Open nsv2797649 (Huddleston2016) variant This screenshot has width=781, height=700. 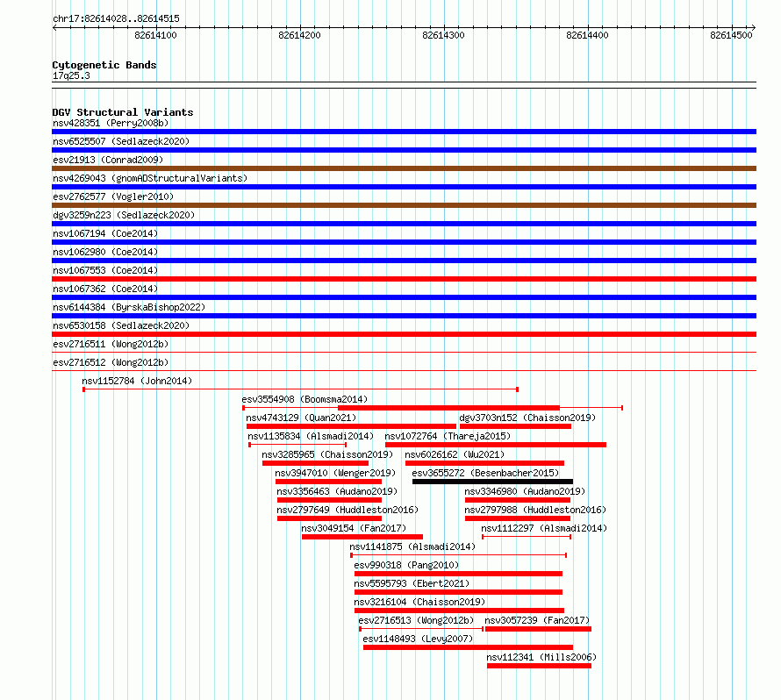click(x=348, y=510)
